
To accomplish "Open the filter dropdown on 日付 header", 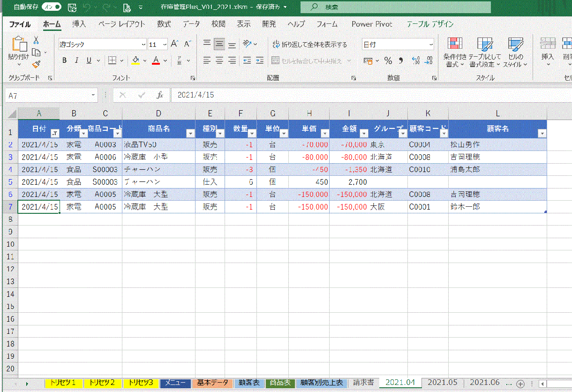I will pos(55,133).
